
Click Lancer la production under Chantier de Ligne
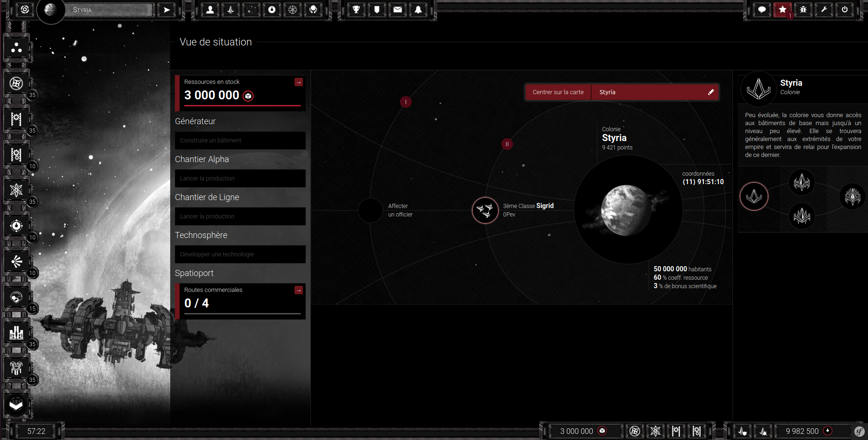coord(240,216)
